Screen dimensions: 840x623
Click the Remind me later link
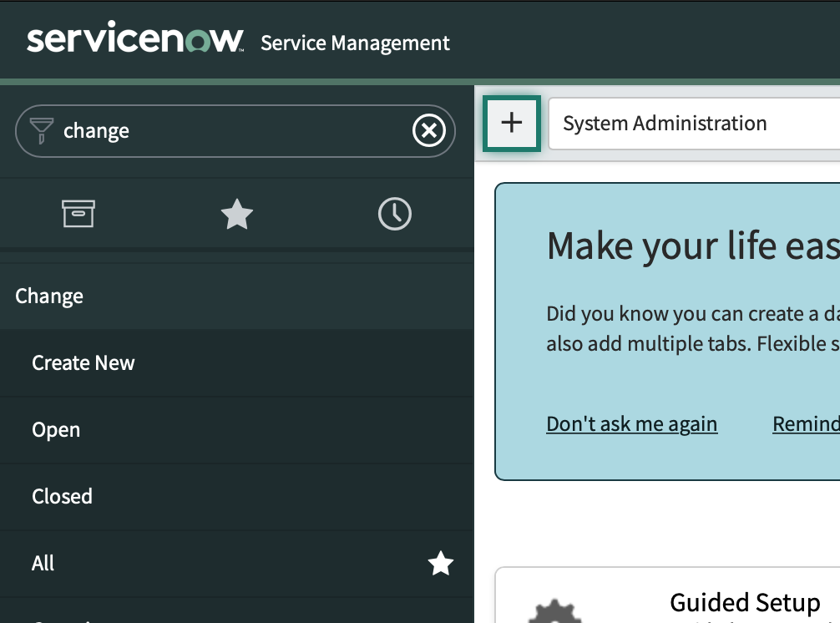805,423
